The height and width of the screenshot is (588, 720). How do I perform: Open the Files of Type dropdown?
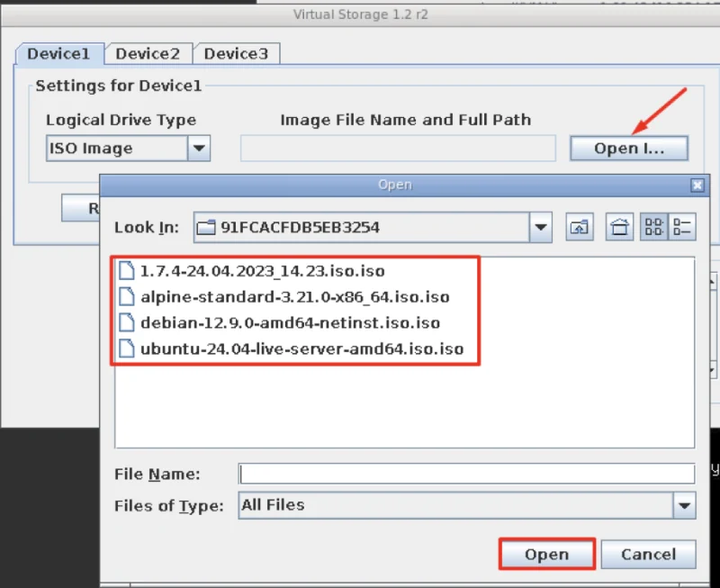(x=684, y=506)
